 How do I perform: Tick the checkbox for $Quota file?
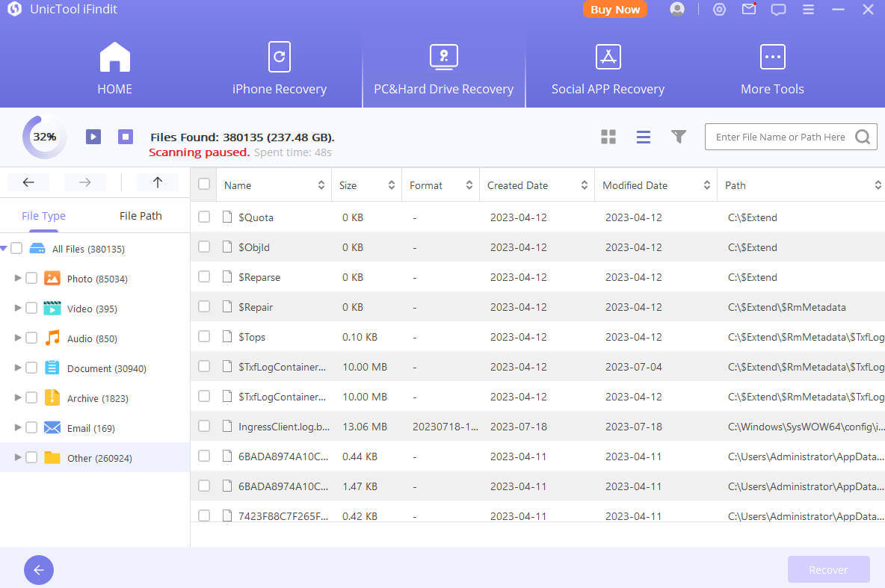tap(204, 217)
